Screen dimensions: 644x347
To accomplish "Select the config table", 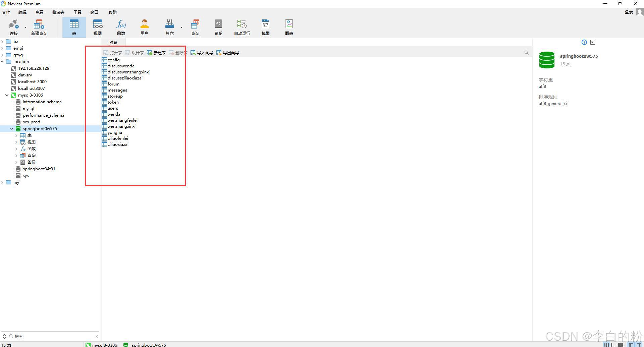I will tap(111, 60).
